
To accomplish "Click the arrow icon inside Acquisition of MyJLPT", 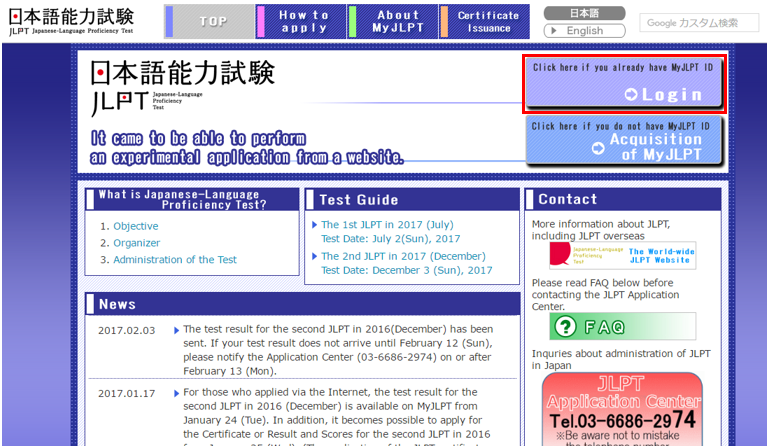I will (598, 148).
